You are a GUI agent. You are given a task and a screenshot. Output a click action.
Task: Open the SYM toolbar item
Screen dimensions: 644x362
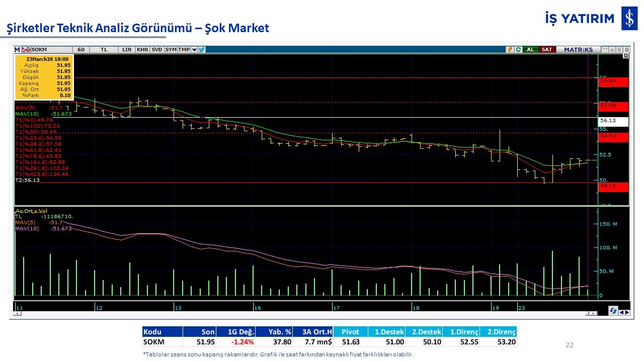[x=171, y=50]
